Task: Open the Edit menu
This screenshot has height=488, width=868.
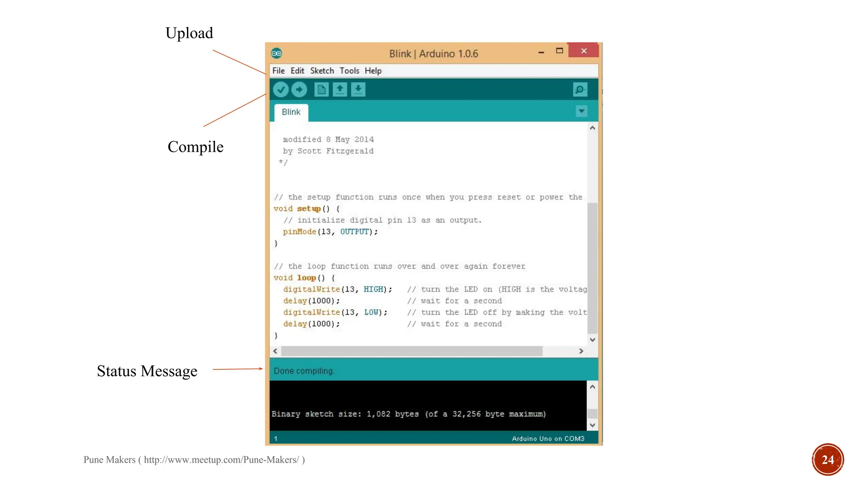Action: point(297,71)
